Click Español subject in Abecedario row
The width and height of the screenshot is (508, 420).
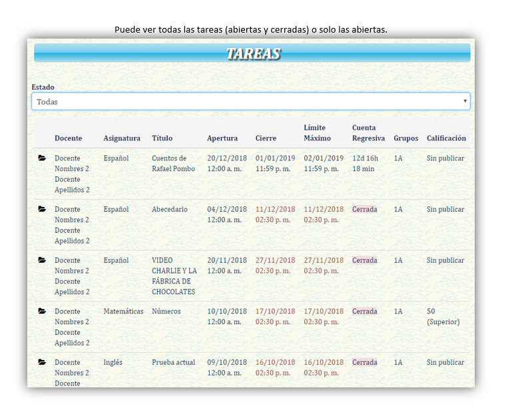(116, 209)
